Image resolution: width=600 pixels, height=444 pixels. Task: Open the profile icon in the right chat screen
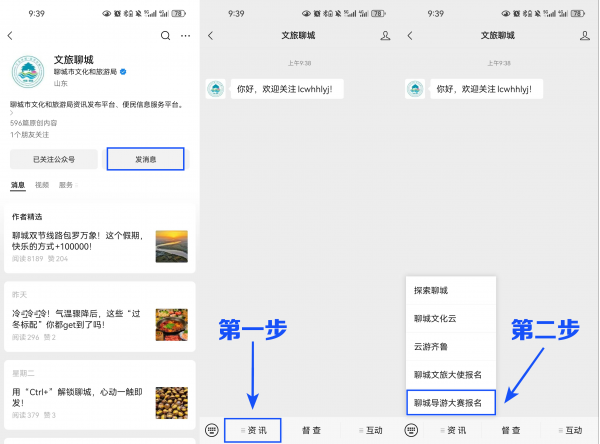click(585, 36)
